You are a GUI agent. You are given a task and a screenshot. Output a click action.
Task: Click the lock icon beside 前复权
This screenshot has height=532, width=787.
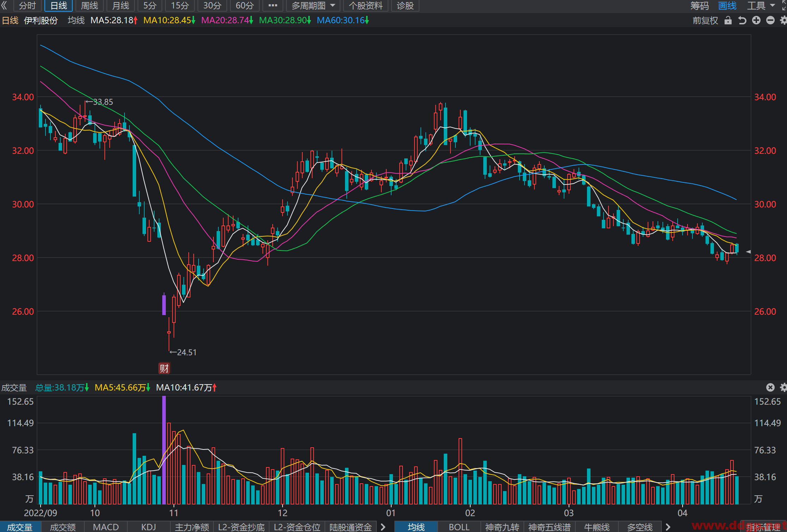click(x=728, y=20)
